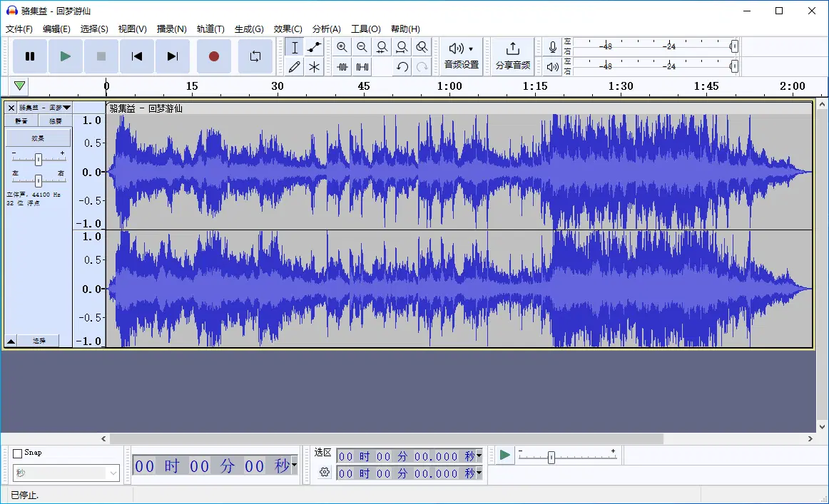Open the 效果 menu
This screenshot has width=829, height=504.
coord(287,29)
